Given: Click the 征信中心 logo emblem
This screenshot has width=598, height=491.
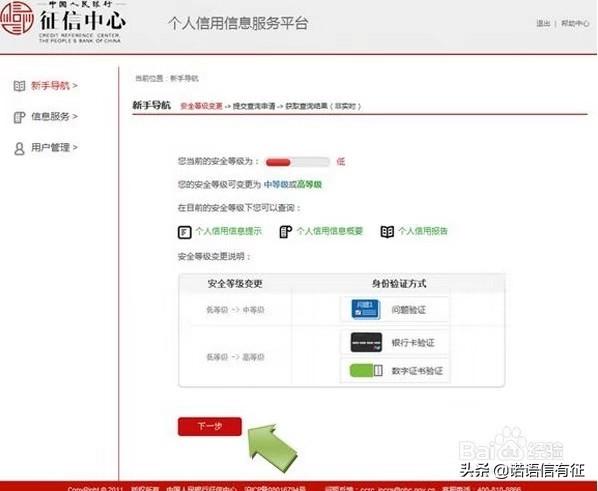Looking at the screenshot, I should click(x=17, y=18).
